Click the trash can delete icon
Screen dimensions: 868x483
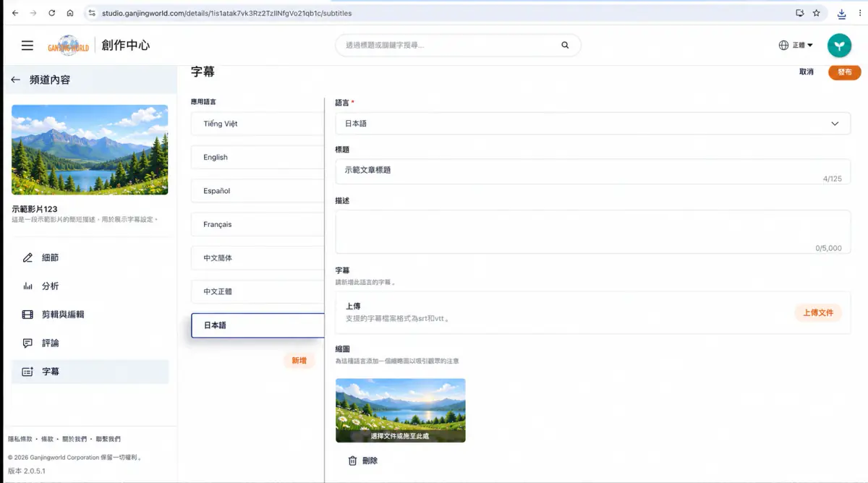352,461
